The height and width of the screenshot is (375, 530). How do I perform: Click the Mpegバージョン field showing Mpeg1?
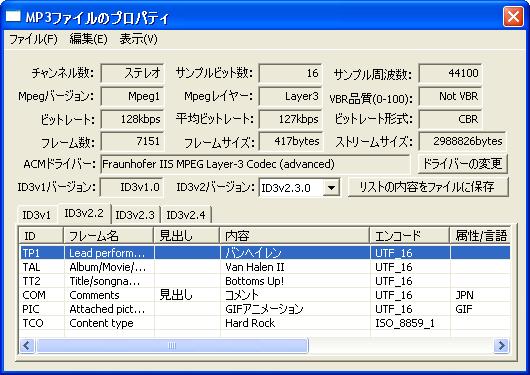coord(132,96)
